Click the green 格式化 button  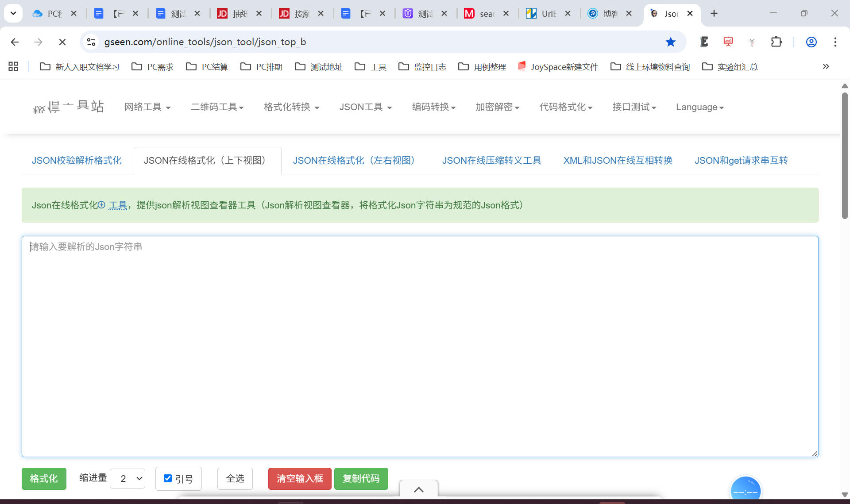[44, 479]
